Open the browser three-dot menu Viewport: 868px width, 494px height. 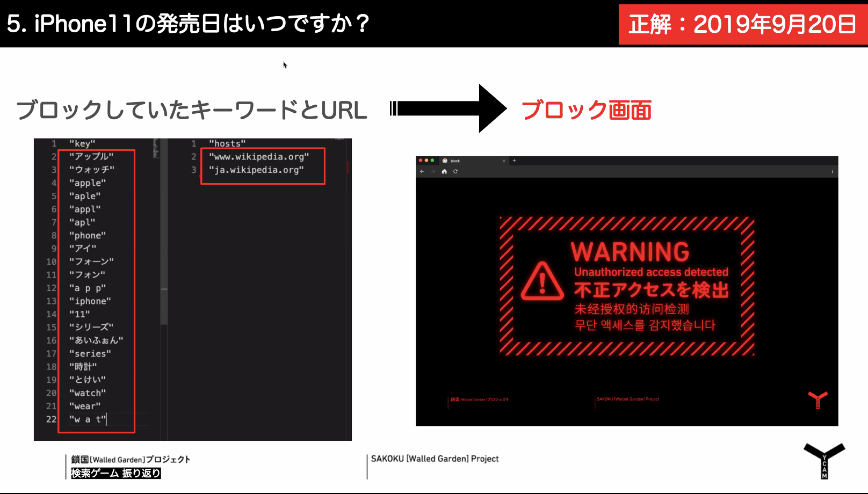point(832,171)
